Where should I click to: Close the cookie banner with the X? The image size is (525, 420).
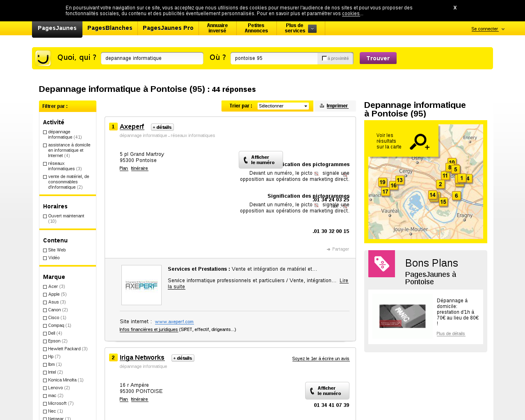[455, 8]
